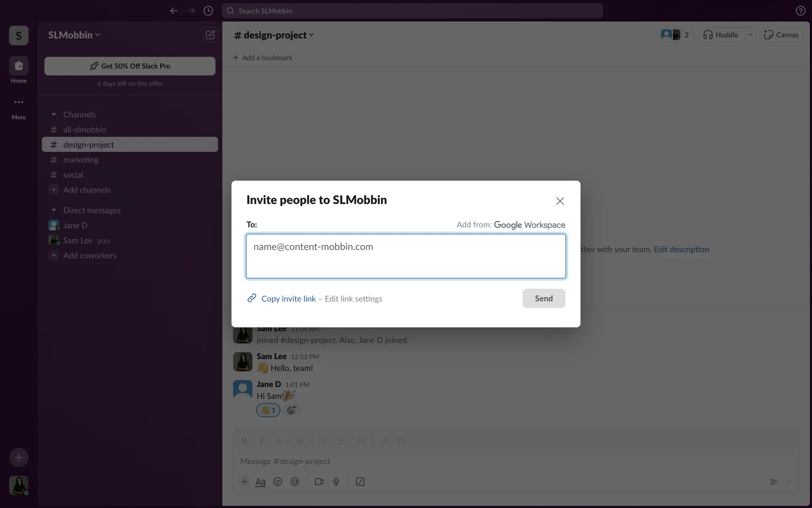Click Copy invite link
The height and width of the screenshot is (508, 812).
pyautogui.click(x=288, y=299)
